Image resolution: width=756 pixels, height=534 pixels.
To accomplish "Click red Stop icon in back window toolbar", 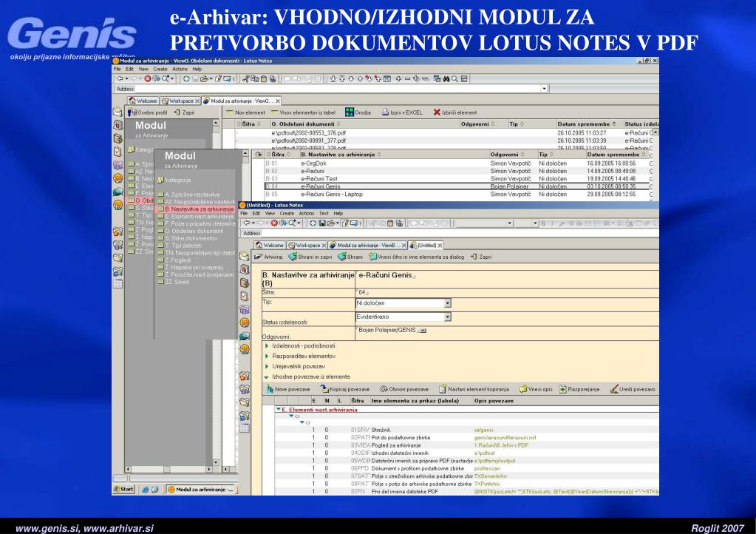I will (x=148, y=78).
